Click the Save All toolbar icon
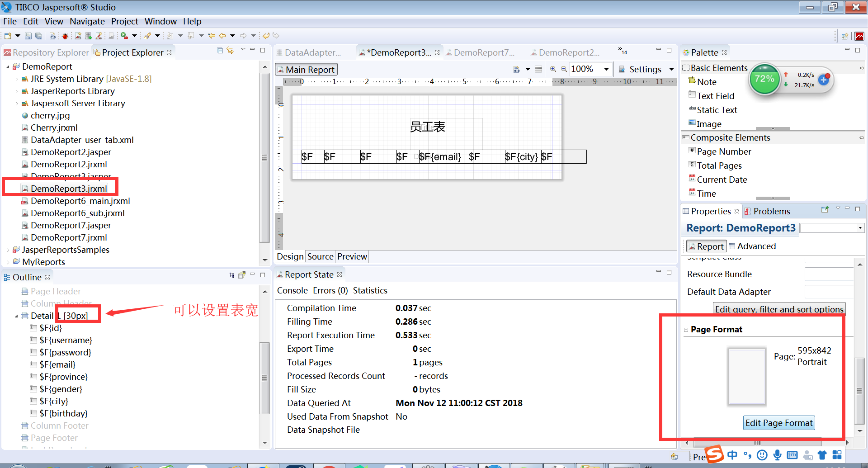 tap(39, 36)
